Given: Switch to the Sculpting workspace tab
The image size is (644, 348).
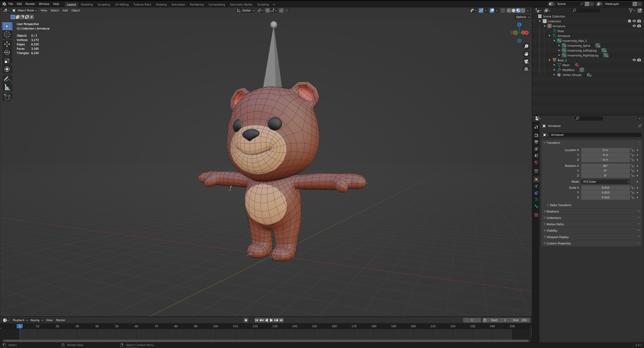Looking at the screenshot, I should point(104,5).
